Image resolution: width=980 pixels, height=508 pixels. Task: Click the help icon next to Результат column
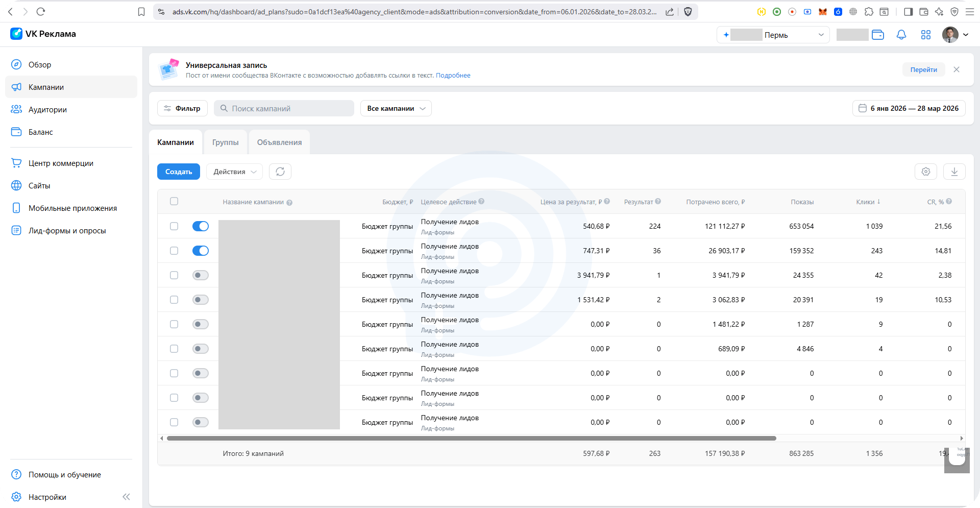[658, 202]
